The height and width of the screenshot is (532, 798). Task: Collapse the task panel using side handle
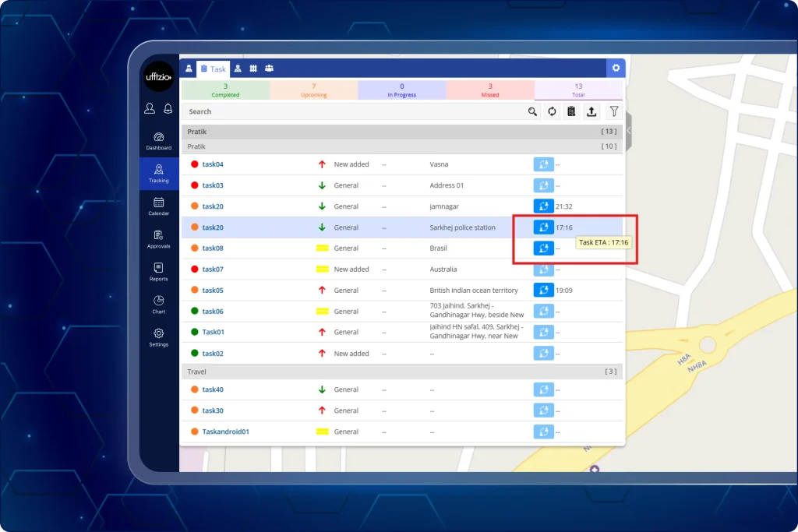(x=629, y=131)
